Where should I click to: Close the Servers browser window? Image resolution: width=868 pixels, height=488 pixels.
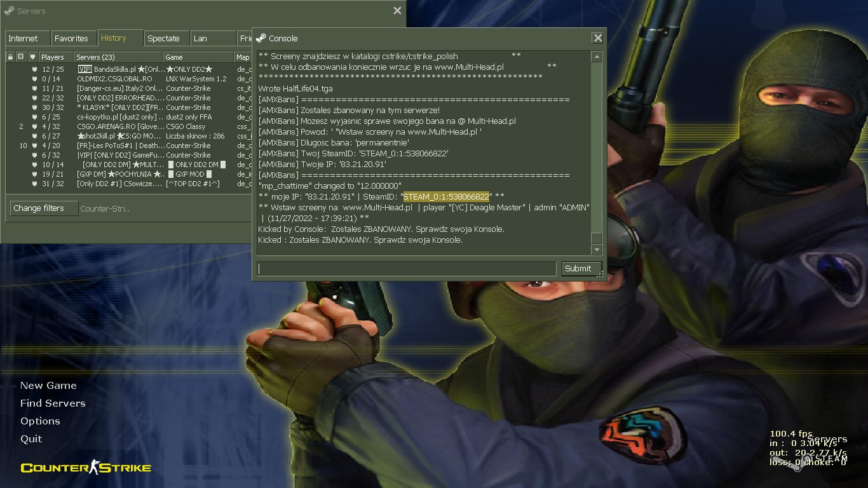pos(397,11)
